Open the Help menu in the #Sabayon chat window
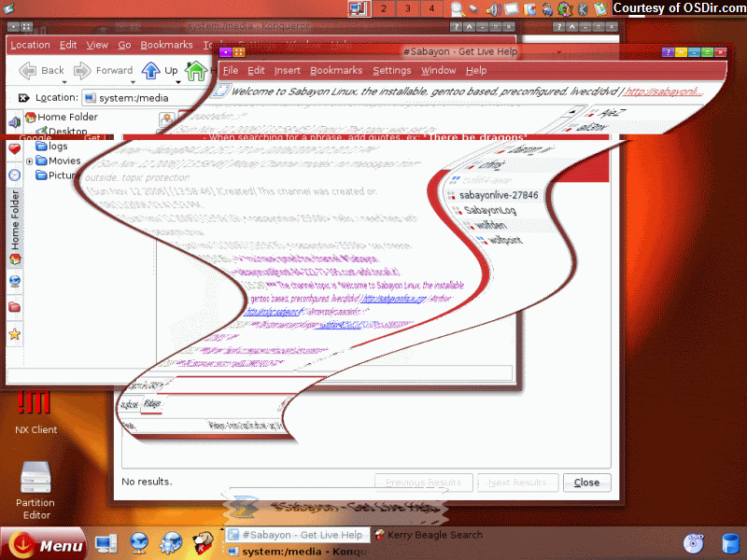This screenshot has height=560, width=747. 476,71
